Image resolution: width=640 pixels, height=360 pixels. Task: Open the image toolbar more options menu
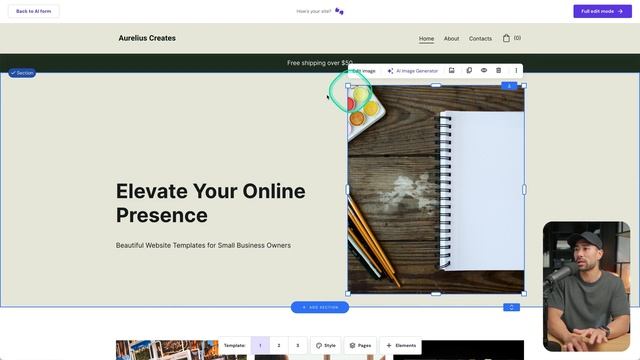tap(516, 71)
